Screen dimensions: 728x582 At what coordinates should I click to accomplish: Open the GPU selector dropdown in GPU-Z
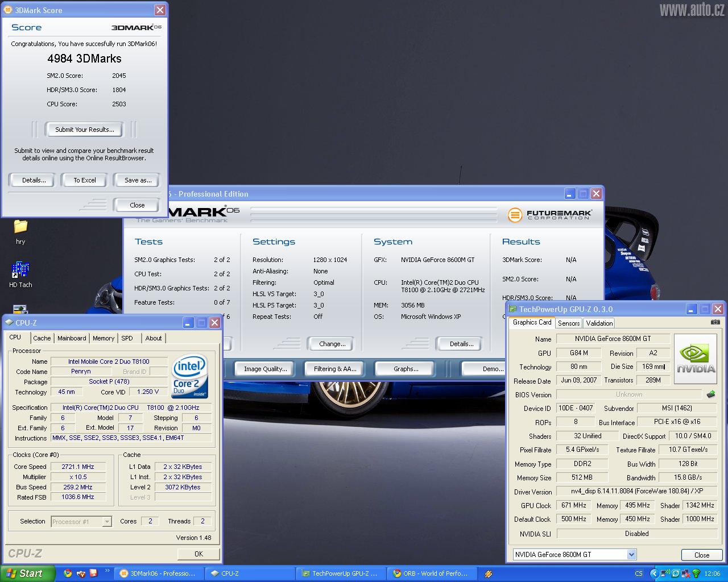point(631,555)
